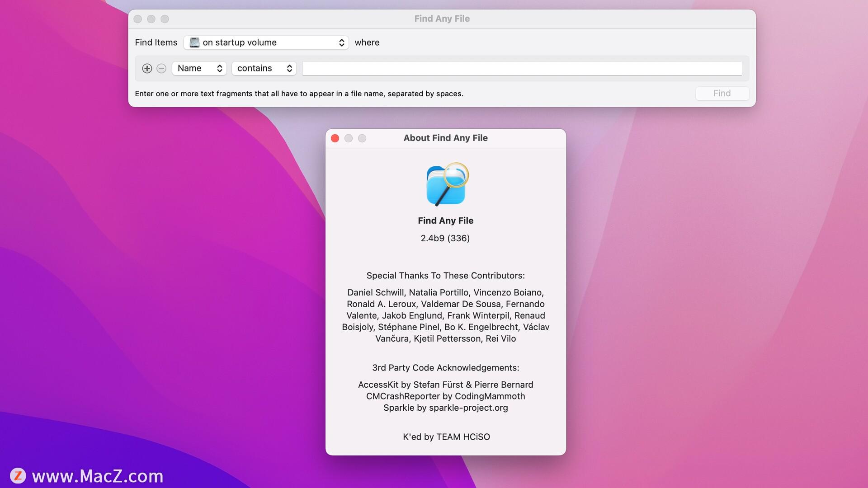Click contributor line starting 'Boisjoly, Stéphane Pinel'

point(446,327)
